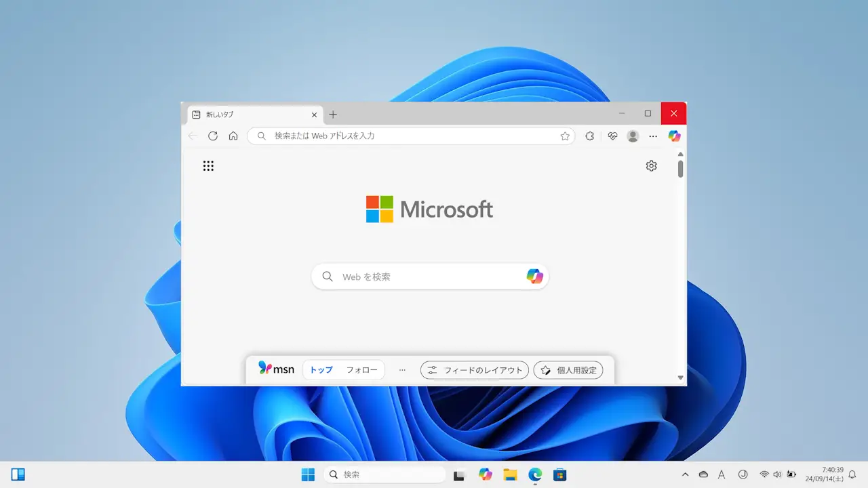Open Browser essentials heart icon

tap(612, 136)
